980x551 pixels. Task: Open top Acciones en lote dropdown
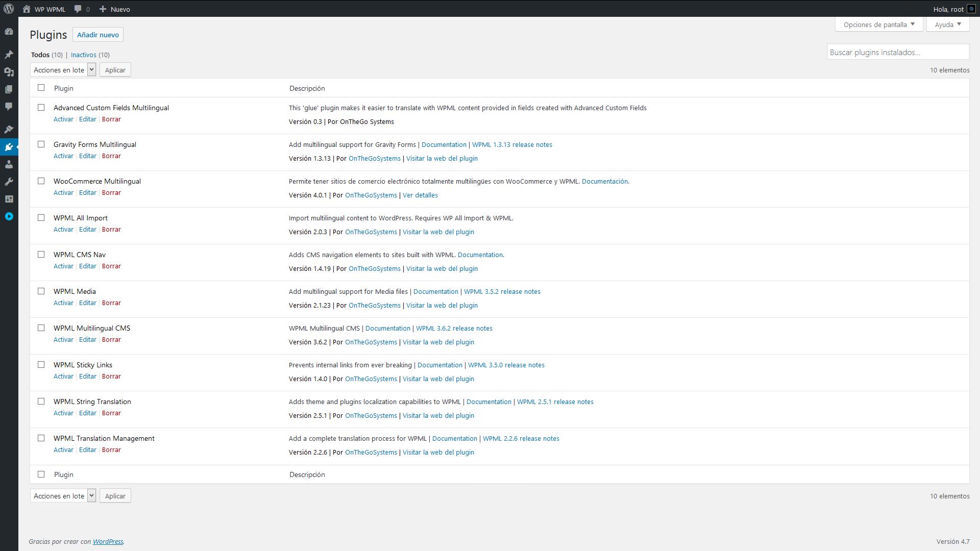pyautogui.click(x=63, y=70)
